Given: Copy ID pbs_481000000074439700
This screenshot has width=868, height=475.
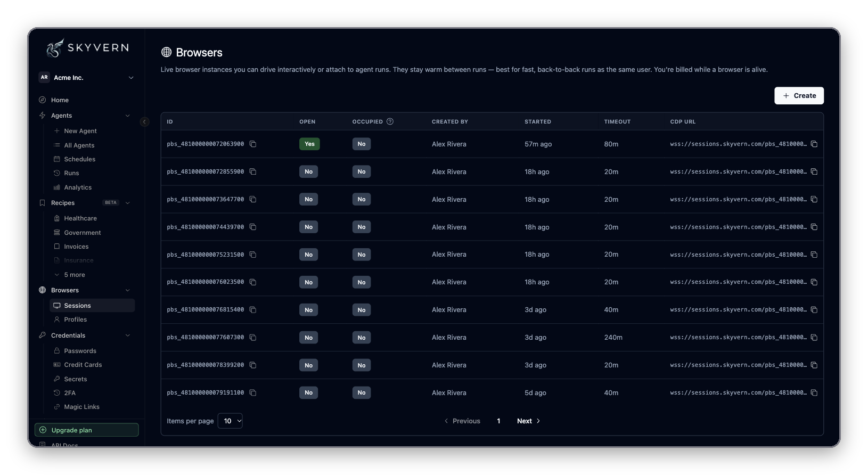Looking at the screenshot, I should (253, 227).
